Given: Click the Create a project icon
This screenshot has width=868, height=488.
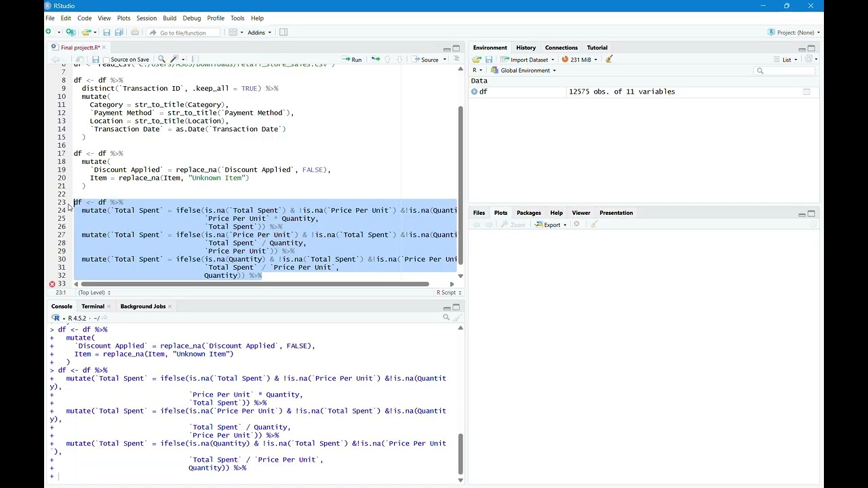Looking at the screenshot, I should click(71, 33).
